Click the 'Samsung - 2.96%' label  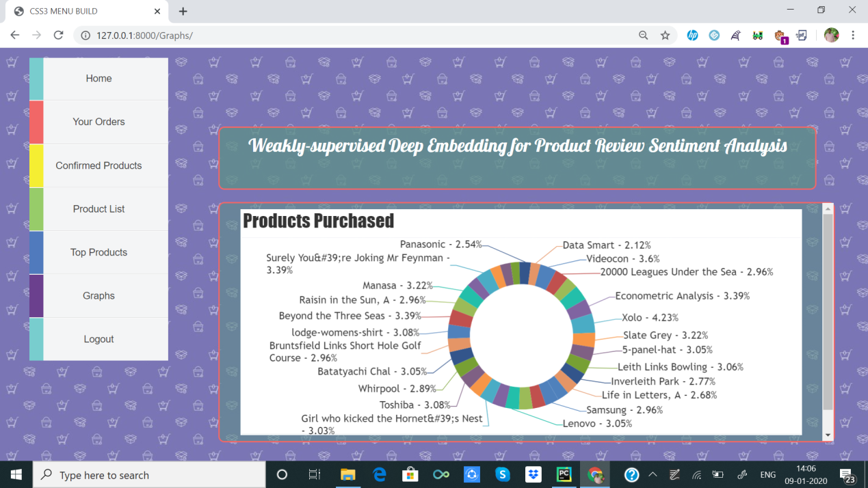[x=624, y=410]
